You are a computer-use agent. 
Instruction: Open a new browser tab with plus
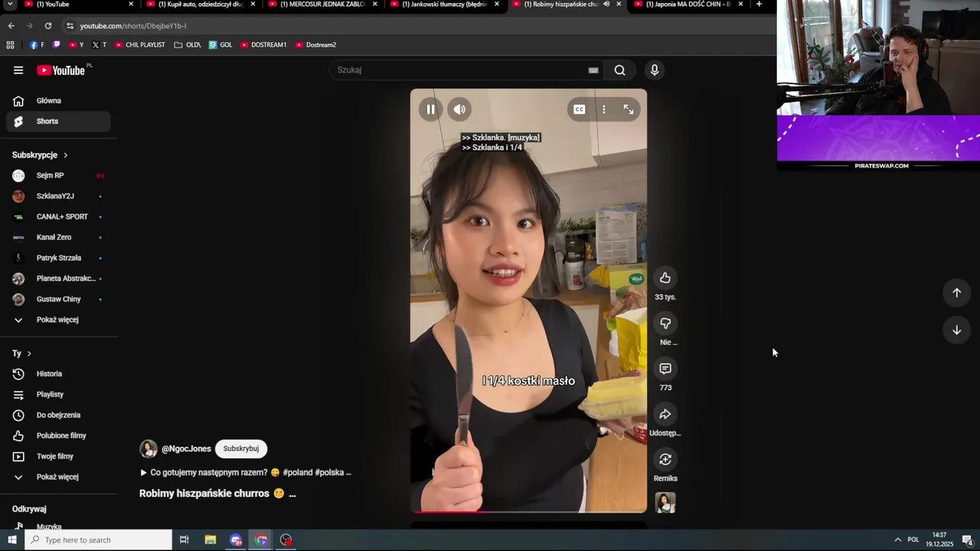point(759,4)
